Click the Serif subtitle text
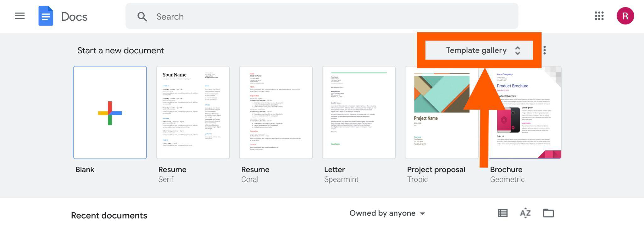Image resolution: width=644 pixels, height=231 pixels. pyautogui.click(x=166, y=179)
